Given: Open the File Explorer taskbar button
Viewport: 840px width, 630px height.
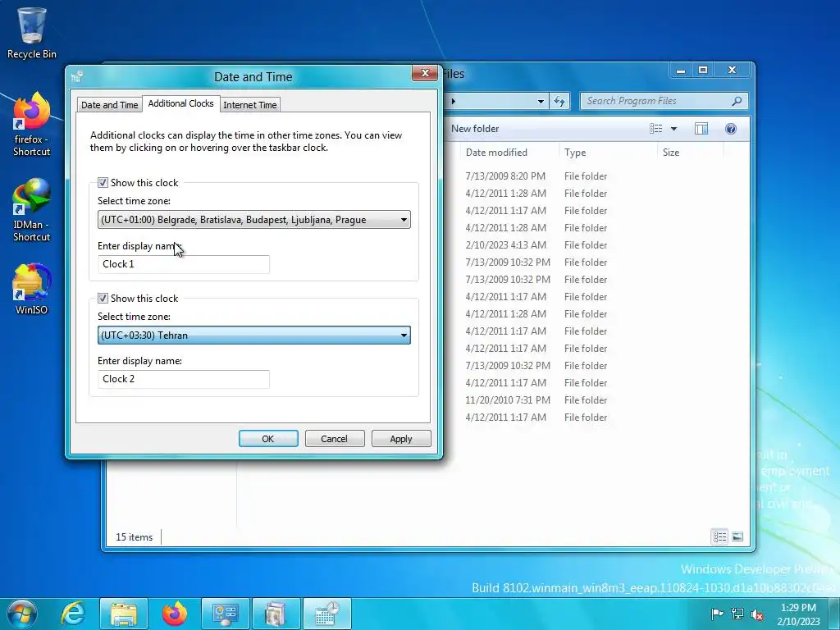Looking at the screenshot, I should [x=124, y=614].
